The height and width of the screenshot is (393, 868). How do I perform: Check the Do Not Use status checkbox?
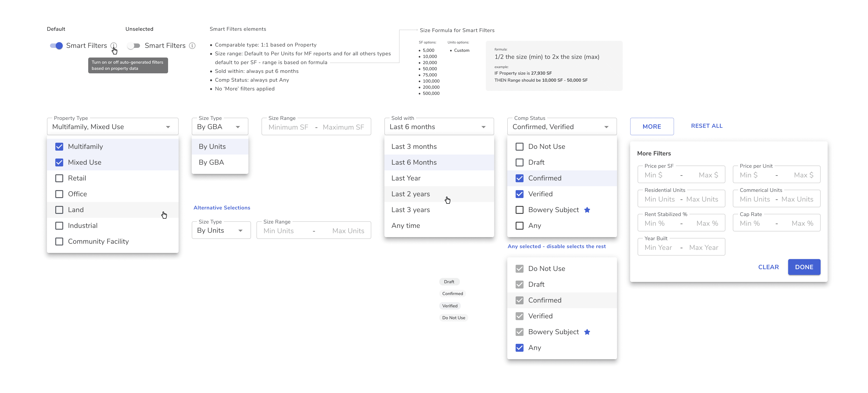click(519, 147)
